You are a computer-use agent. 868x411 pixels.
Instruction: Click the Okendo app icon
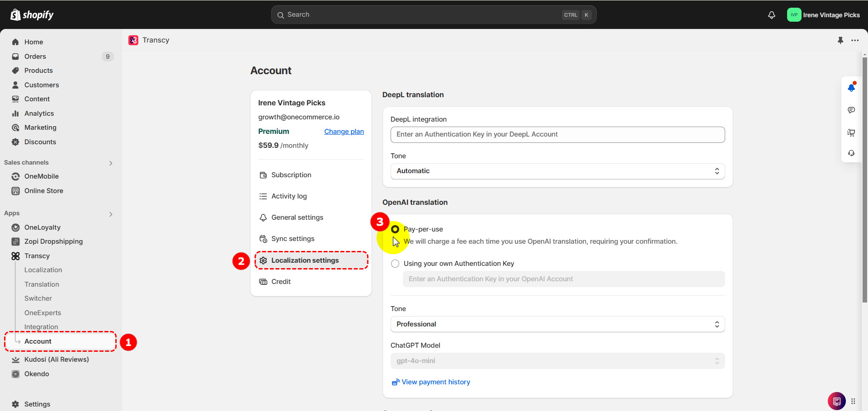click(15, 374)
